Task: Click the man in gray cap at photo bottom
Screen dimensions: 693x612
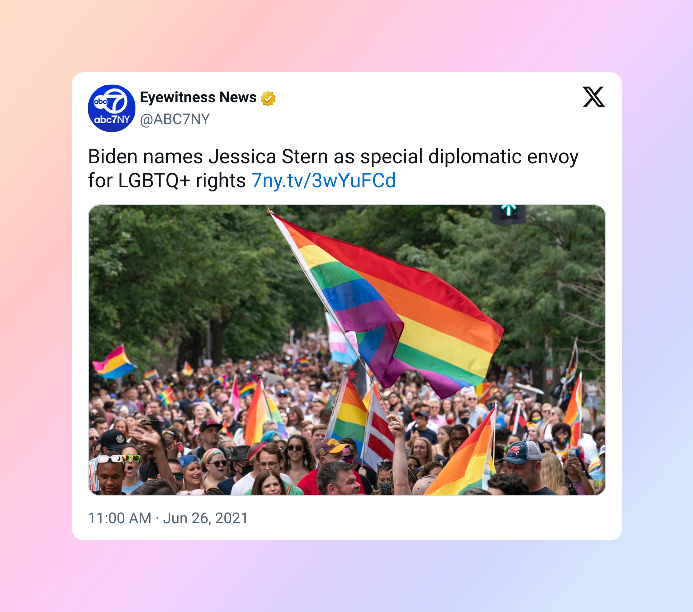Action: point(525,467)
